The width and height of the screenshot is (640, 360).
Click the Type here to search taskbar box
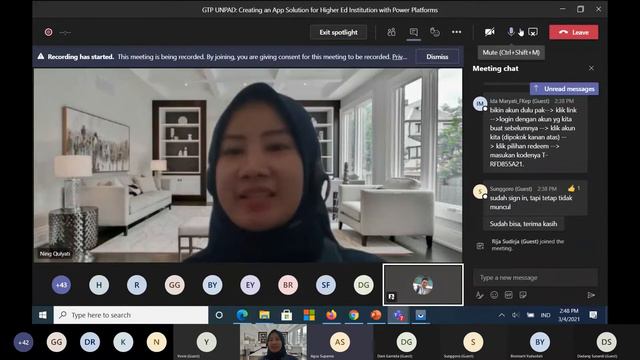[x=131, y=315]
